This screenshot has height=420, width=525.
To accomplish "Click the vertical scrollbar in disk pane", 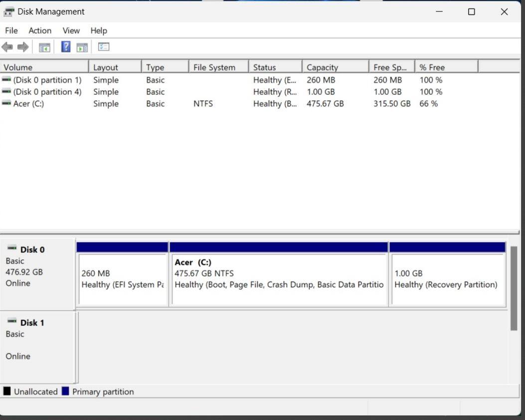I will 514,288.
